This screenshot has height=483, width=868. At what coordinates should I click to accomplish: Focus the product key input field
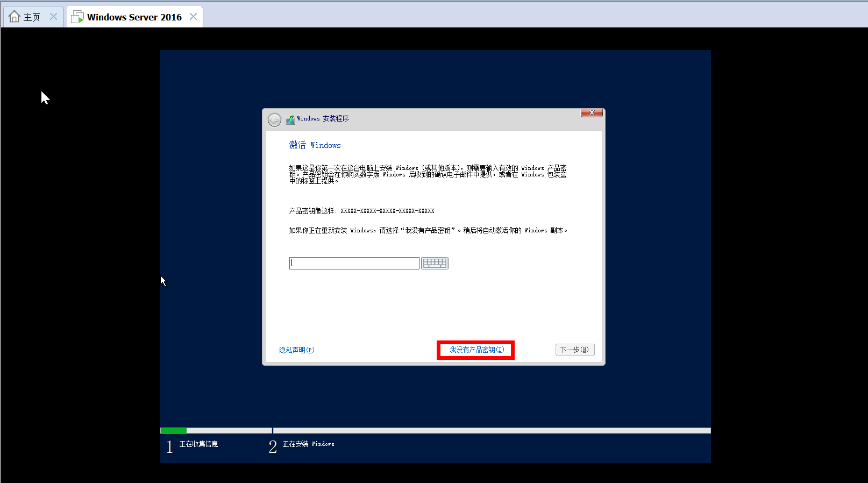[x=354, y=263]
